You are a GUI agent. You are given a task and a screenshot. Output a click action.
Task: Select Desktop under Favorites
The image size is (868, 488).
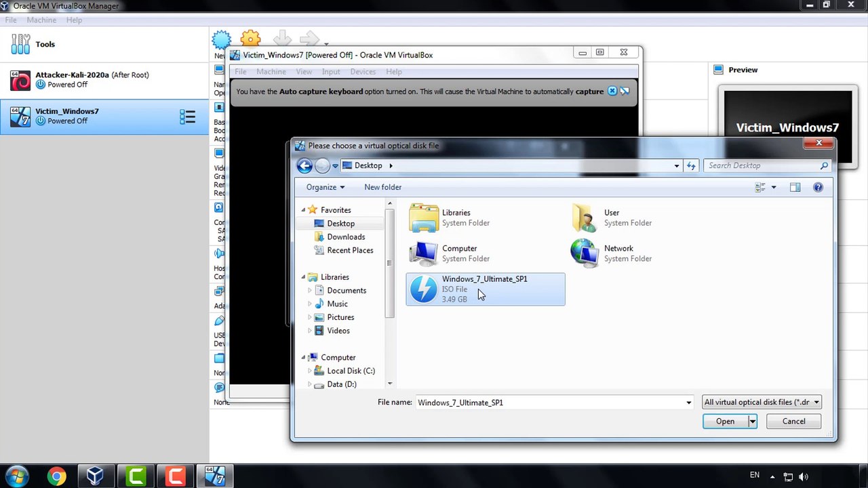click(x=340, y=224)
